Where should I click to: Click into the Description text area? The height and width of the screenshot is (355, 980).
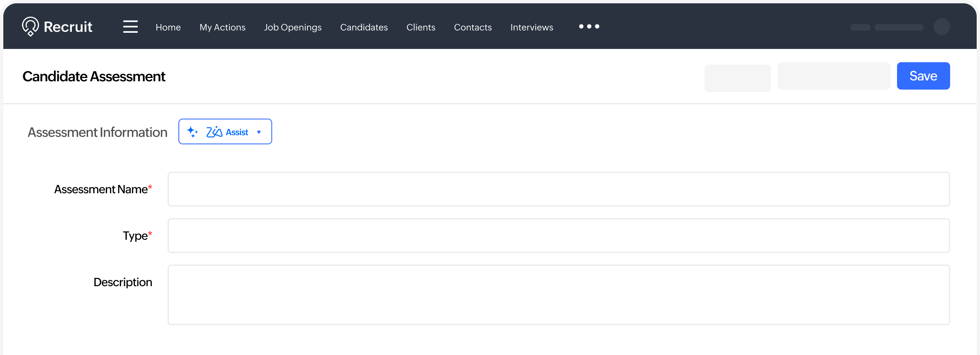558,295
